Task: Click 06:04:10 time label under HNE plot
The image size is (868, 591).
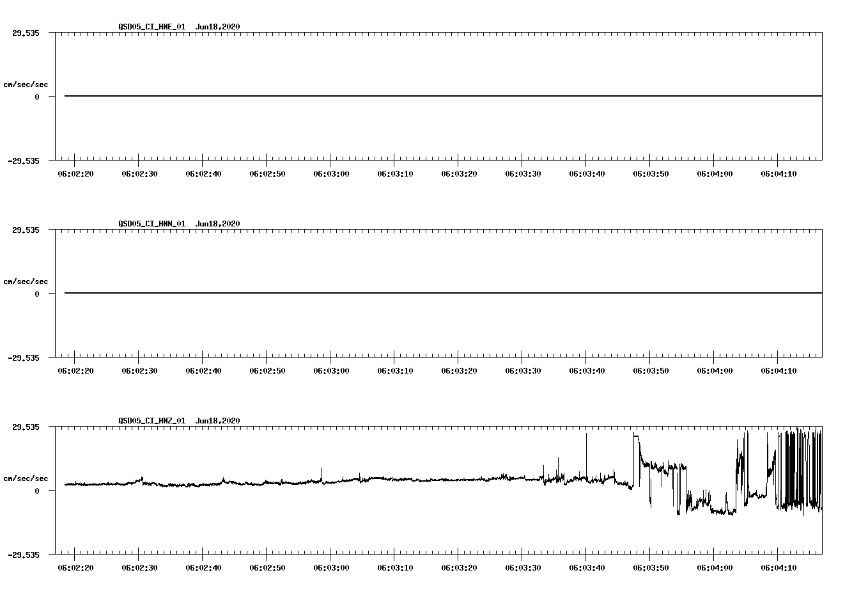Action: (779, 173)
